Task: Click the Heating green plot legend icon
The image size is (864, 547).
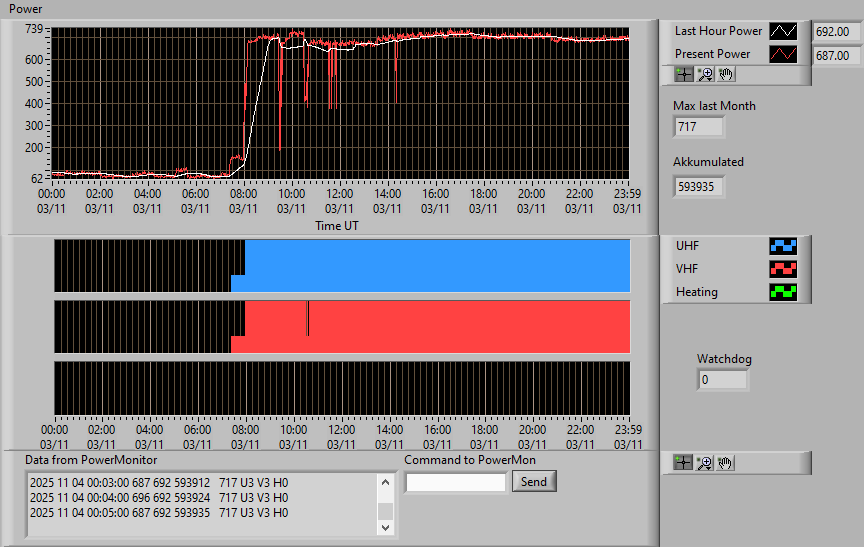Action: (783, 292)
